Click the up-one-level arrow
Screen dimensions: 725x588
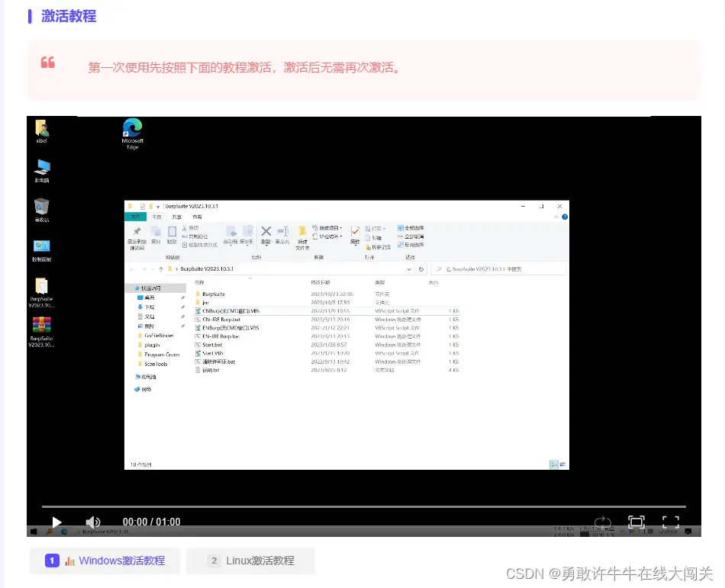[x=161, y=268]
